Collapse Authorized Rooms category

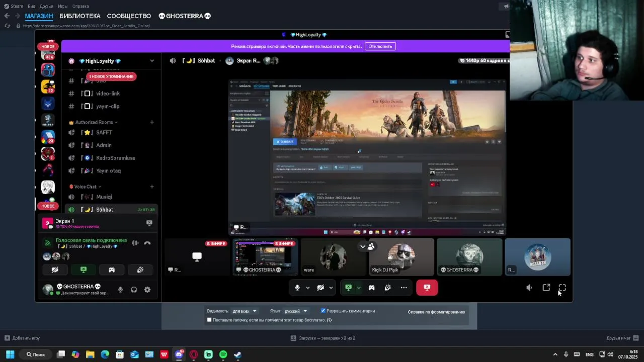(94, 122)
